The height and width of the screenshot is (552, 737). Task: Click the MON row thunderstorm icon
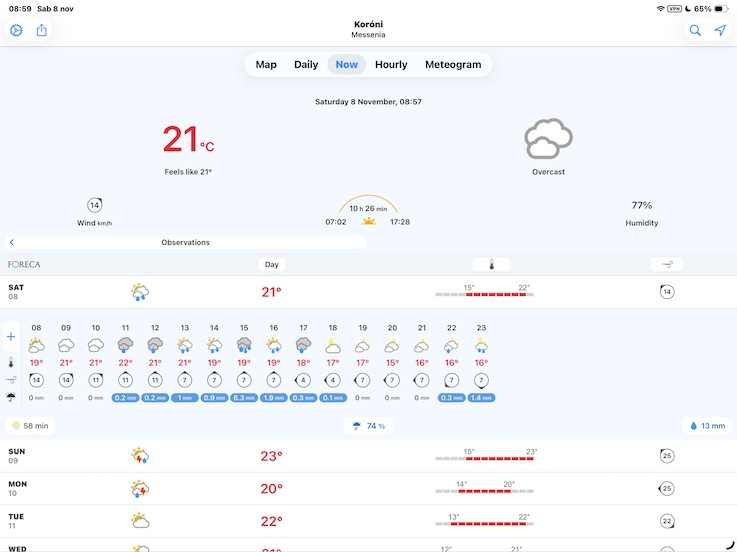click(x=140, y=489)
